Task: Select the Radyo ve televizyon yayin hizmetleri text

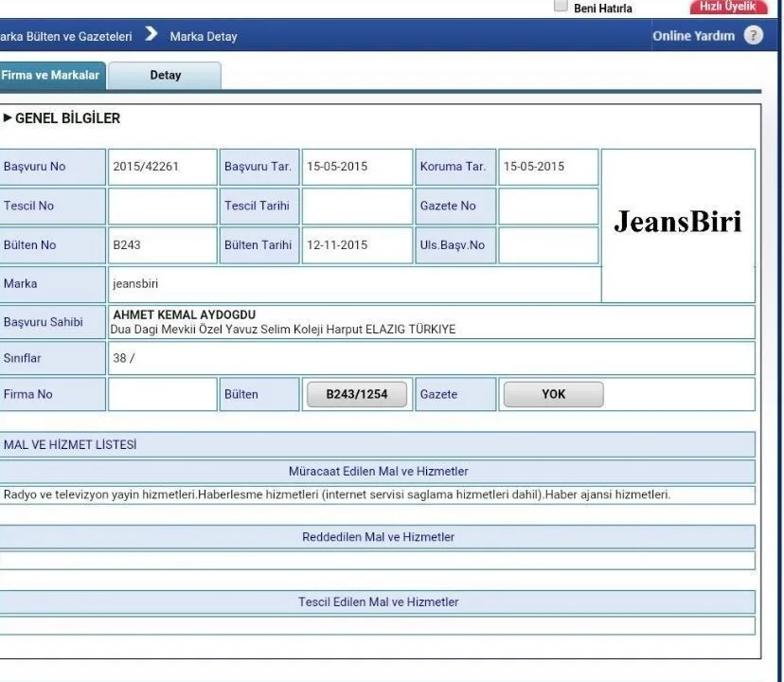Action: [337, 494]
